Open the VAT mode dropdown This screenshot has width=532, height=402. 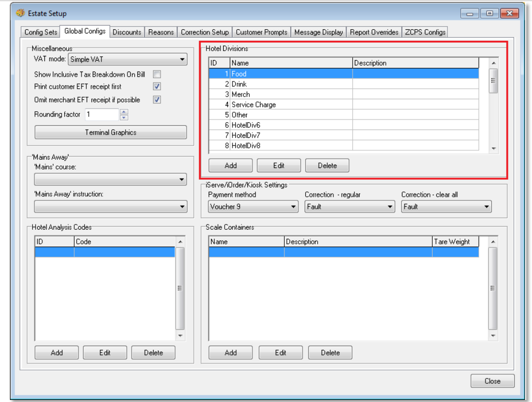tap(128, 60)
